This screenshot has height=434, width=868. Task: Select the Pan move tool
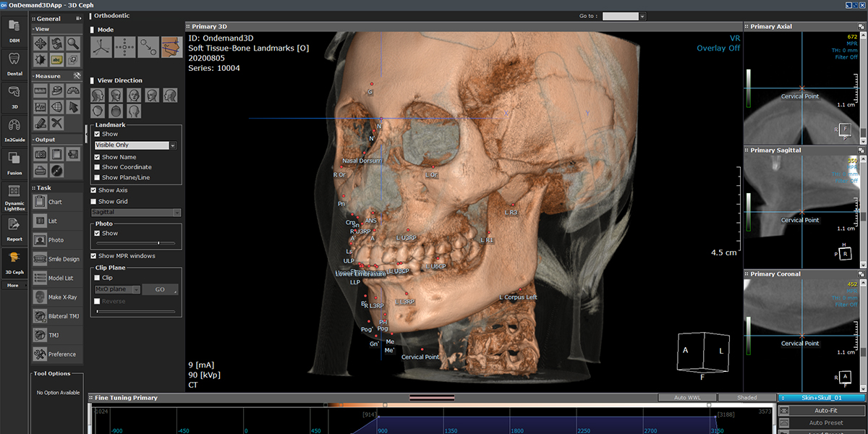pyautogui.click(x=41, y=43)
